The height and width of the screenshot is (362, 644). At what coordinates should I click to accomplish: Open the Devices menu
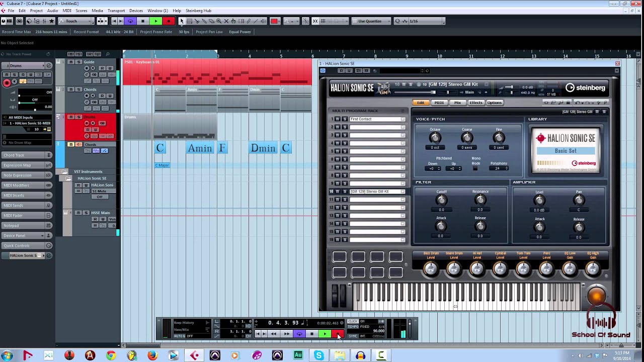pos(136,11)
